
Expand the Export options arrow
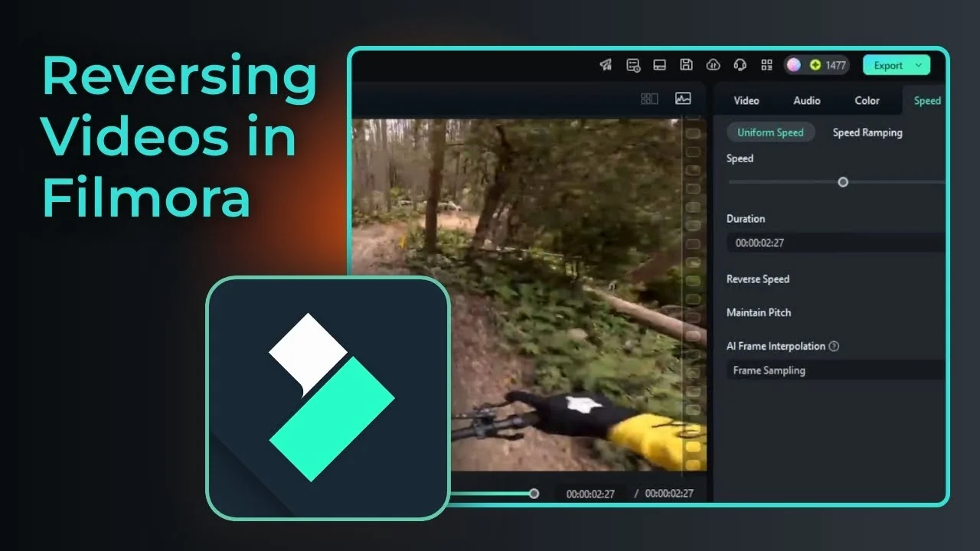[x=919, y=65]
